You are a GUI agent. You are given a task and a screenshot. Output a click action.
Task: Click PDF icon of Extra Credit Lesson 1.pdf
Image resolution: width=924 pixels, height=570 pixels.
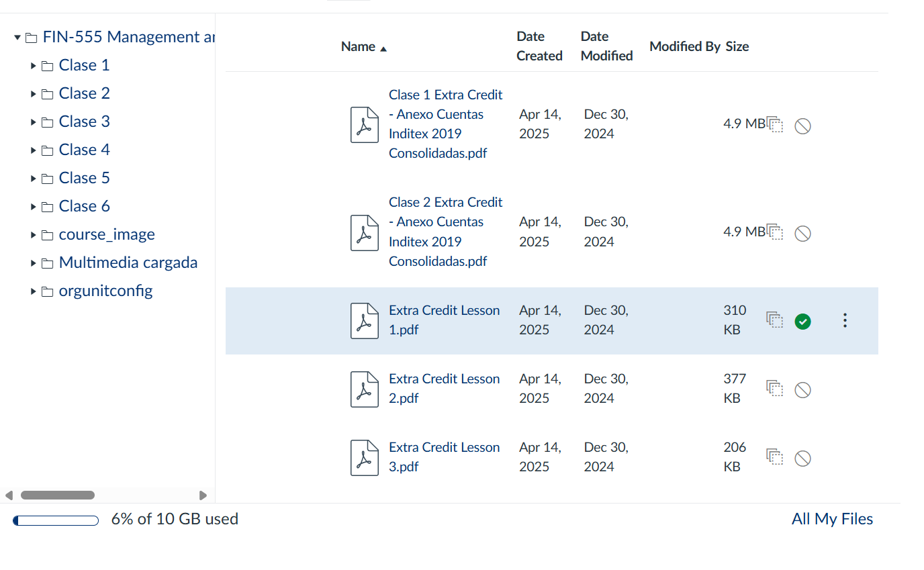(x=364, y=321)
